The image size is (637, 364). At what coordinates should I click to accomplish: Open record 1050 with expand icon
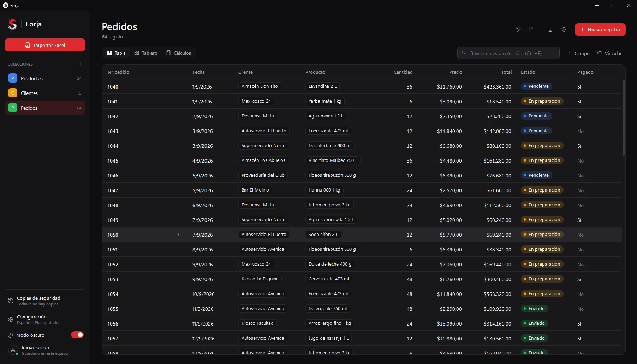[177, 235]
